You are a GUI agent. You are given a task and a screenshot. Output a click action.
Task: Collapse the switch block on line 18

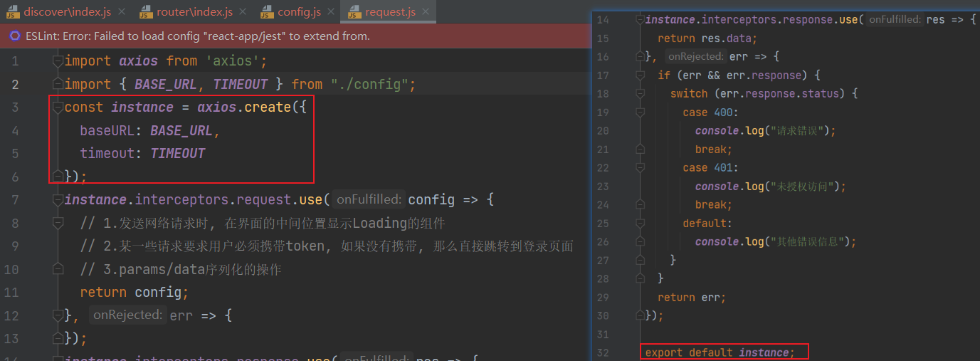pos(639,93)
